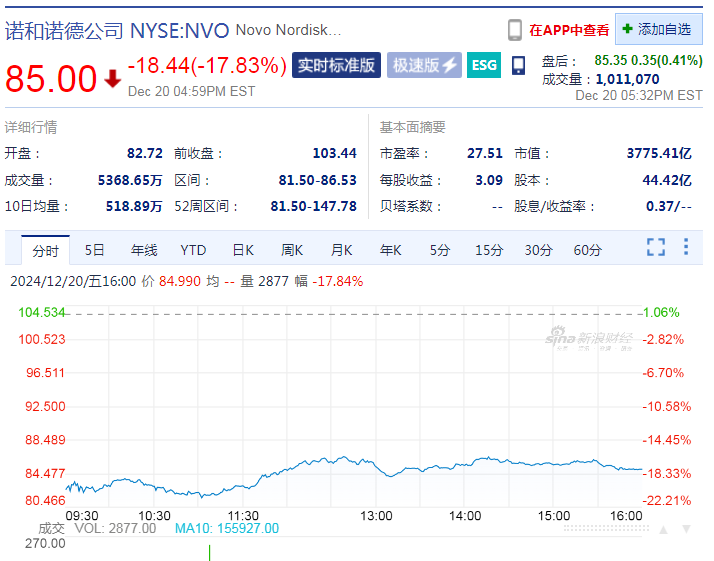Click the ESG badge
This screenshot has height=561, width=714.
tap(484, 65)
